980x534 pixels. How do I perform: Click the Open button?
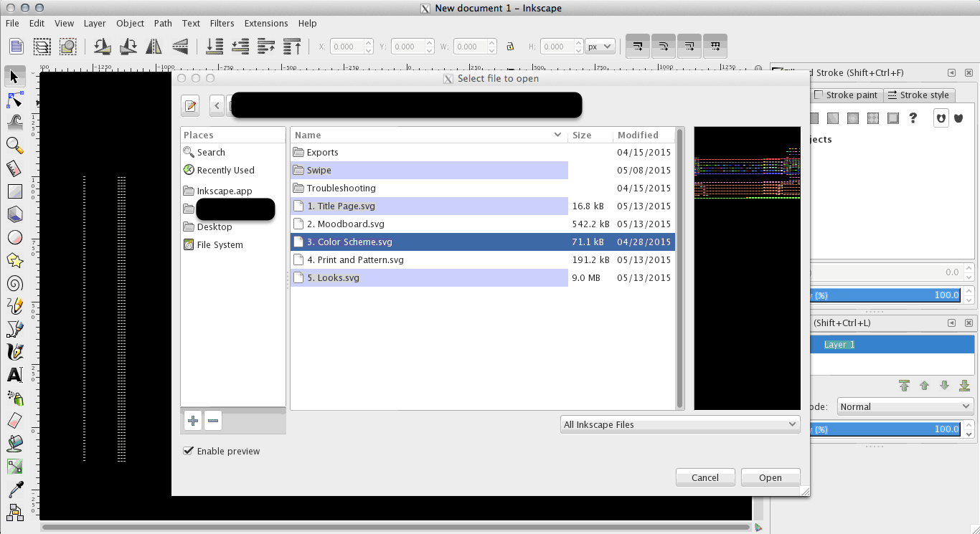point(771,477)
